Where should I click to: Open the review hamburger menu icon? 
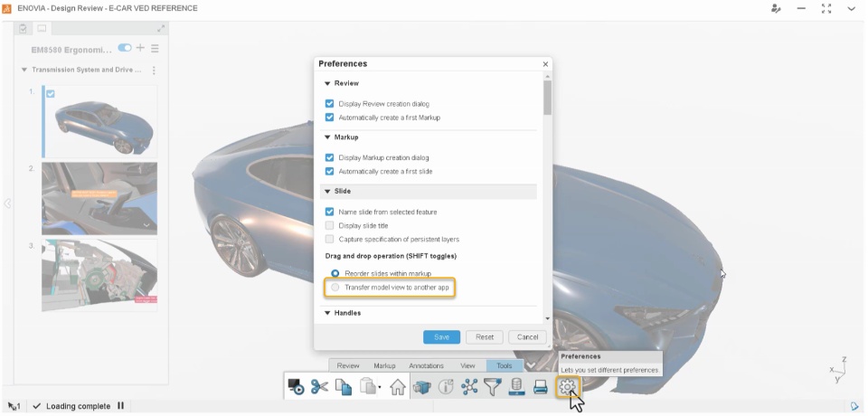coord(155,49)
